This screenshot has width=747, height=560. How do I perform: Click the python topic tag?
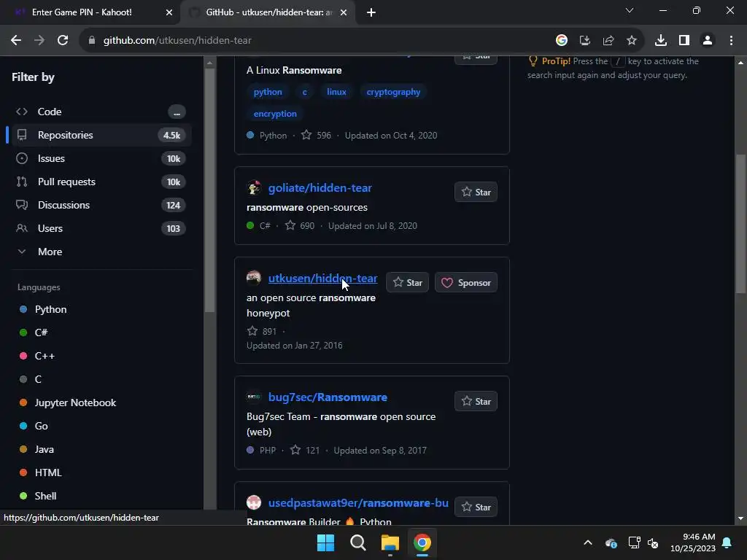coord(268,92)
